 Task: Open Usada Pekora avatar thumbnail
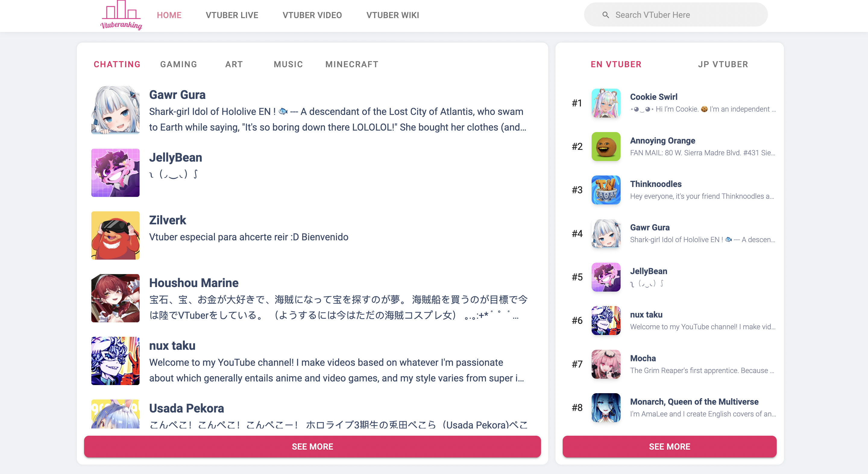tap(115, 414)
